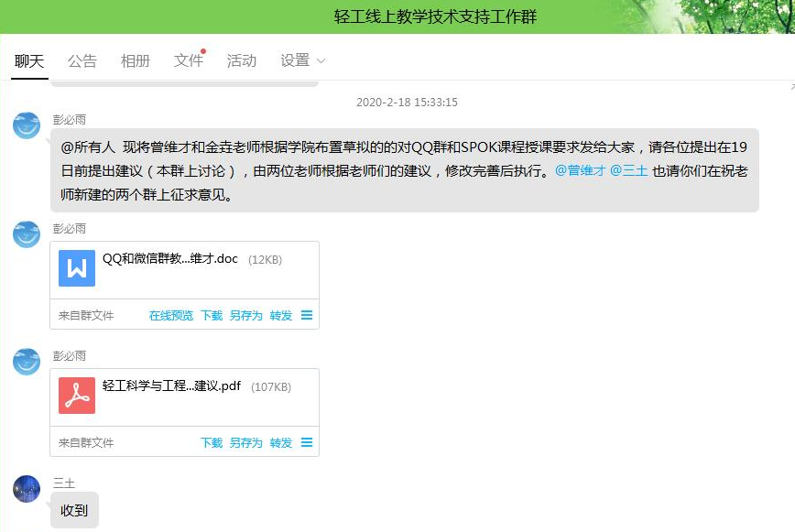
Task: Click the 收到 message bubble
Action: pos(74,510)
